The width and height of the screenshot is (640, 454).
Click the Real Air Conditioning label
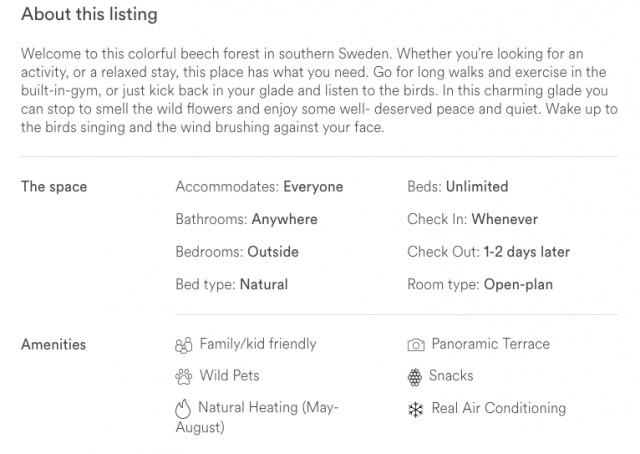pyautogui.click(x=499, y=408)
